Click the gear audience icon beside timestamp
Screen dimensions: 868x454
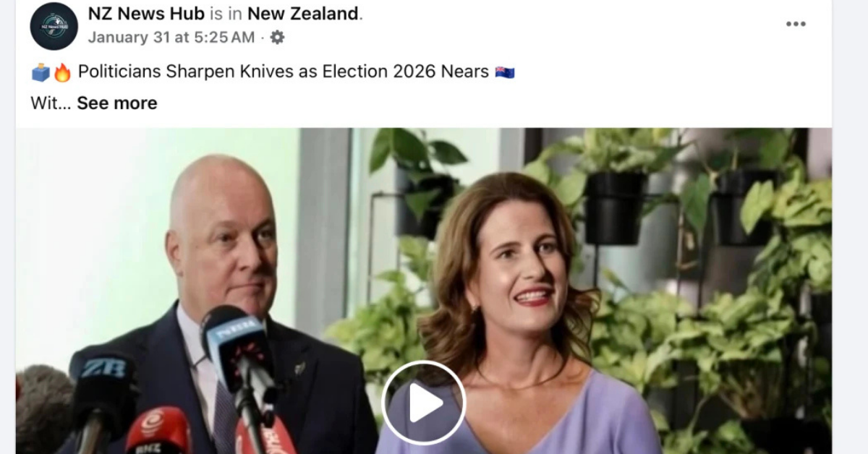277,37
